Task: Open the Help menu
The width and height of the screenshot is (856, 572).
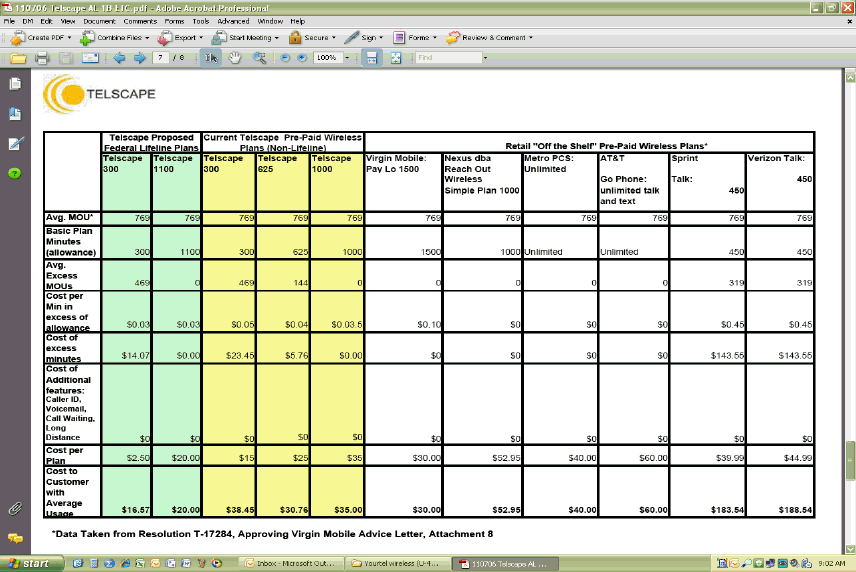Action: pos(298,21)
